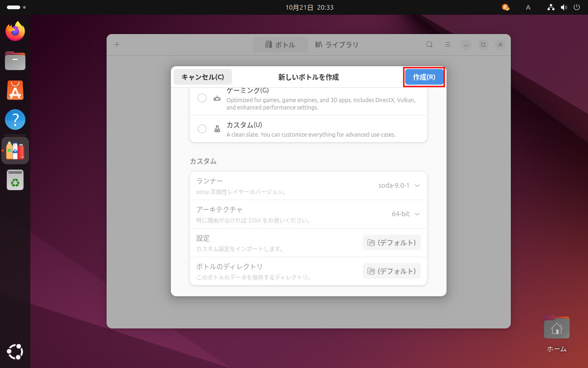Viewport: 588px width, 368px height.
Task: Select the カスタム environment radio button
Action: pos(202,129)
